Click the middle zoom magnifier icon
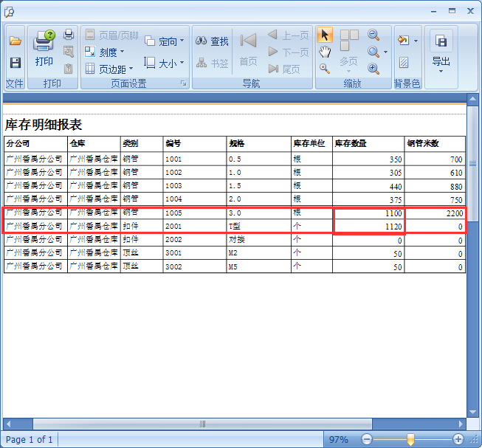Viewport: 482px width, 448px height. tap(373, 52)
